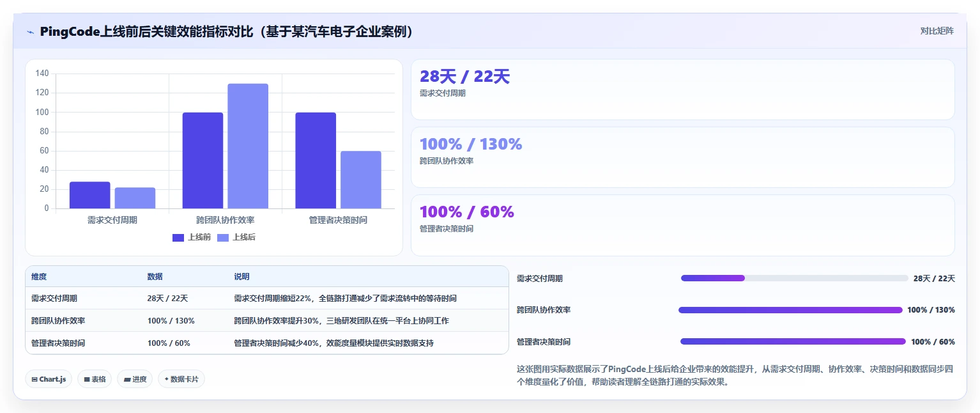
Task: Toggle the 上线后 legend swatch in the chart
Action: pos(223,238)
